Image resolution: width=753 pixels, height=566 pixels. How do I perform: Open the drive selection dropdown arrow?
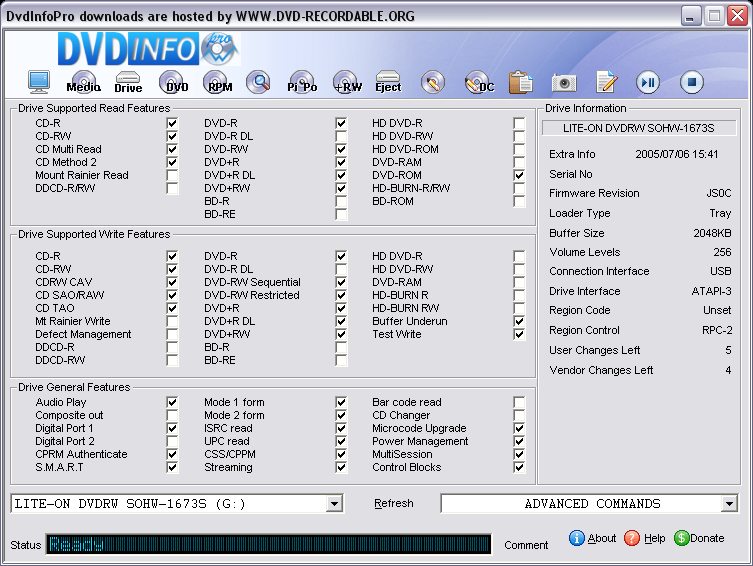point(334,504)
